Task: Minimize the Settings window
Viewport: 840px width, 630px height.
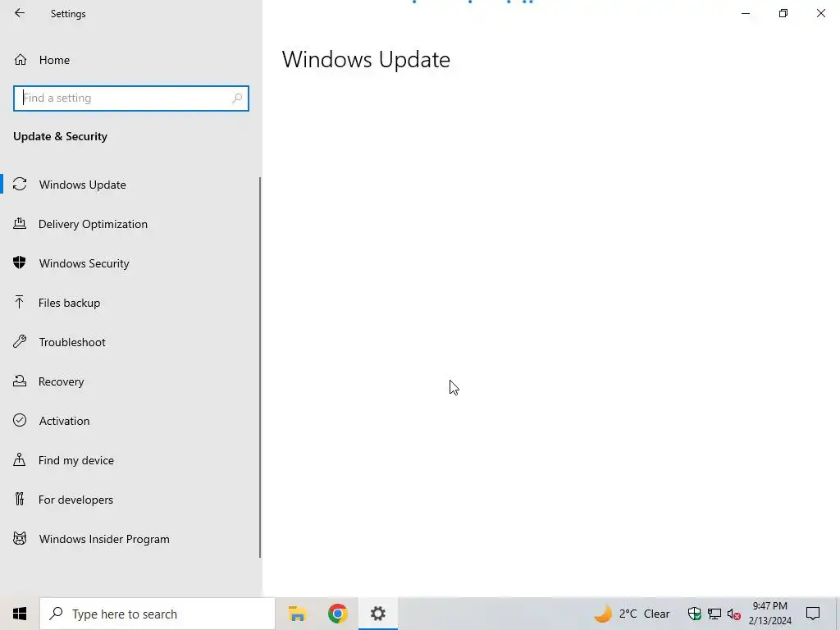Action: (745, 13)
